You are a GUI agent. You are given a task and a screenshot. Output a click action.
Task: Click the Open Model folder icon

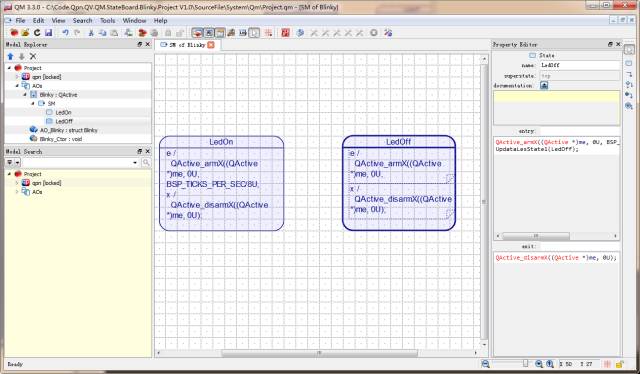pos(25,33)
